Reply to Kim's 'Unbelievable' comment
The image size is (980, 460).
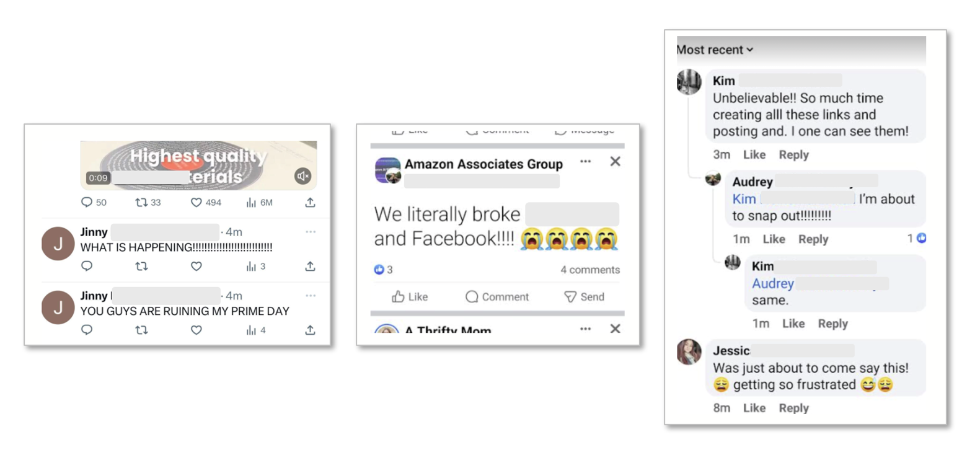(x=793, y=154)
